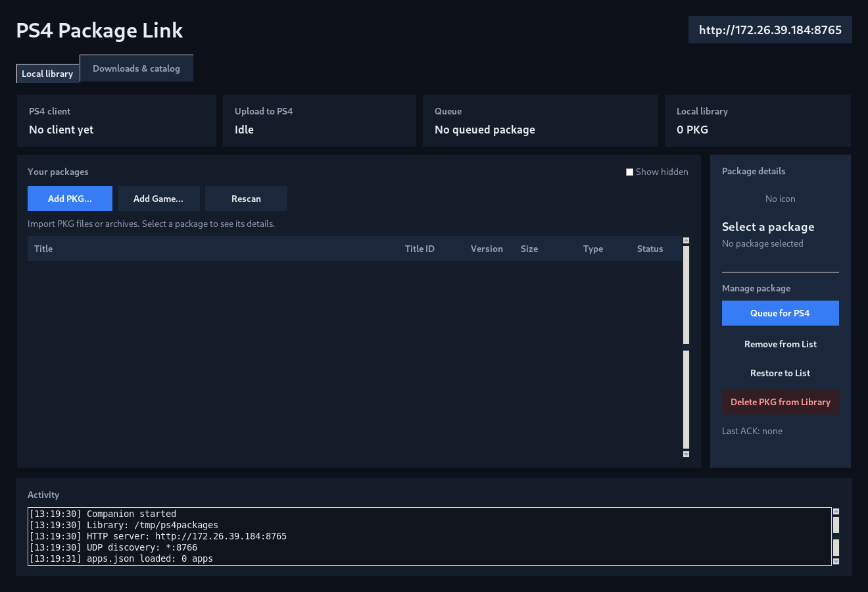Click the Activity log scroll-up arrow
868x592 pixels.
tap(836, 511)
